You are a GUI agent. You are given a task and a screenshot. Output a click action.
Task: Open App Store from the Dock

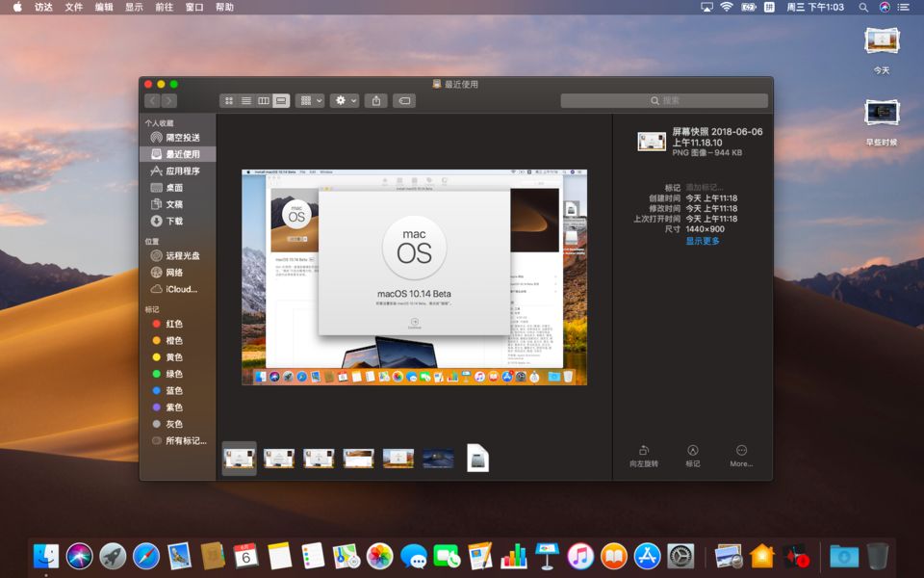coord(647,556)
